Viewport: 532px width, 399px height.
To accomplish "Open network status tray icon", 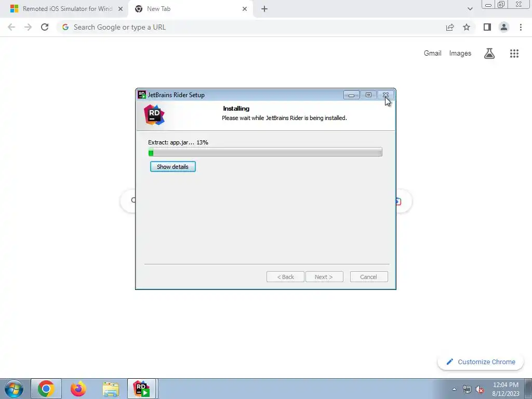I will coord(467,390).
